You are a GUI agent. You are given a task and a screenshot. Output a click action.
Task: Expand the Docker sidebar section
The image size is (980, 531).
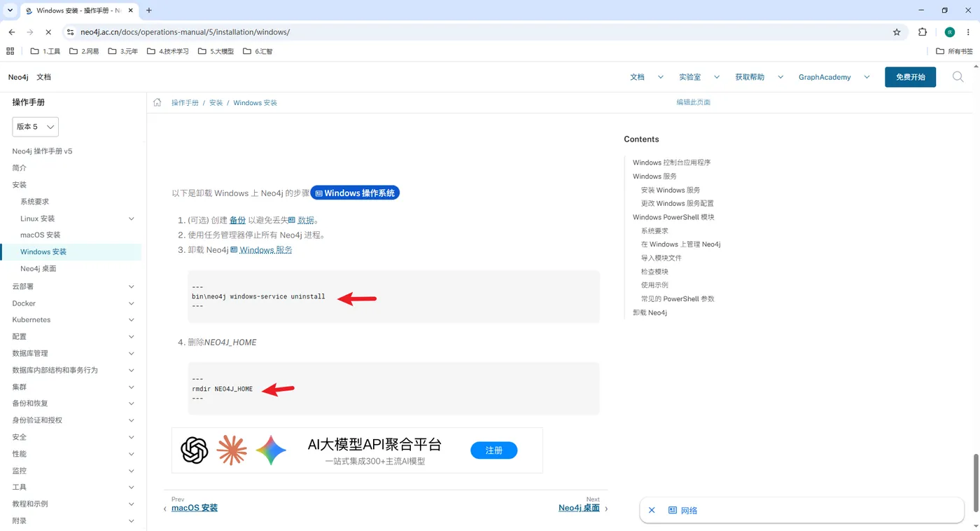coord(132,303)
